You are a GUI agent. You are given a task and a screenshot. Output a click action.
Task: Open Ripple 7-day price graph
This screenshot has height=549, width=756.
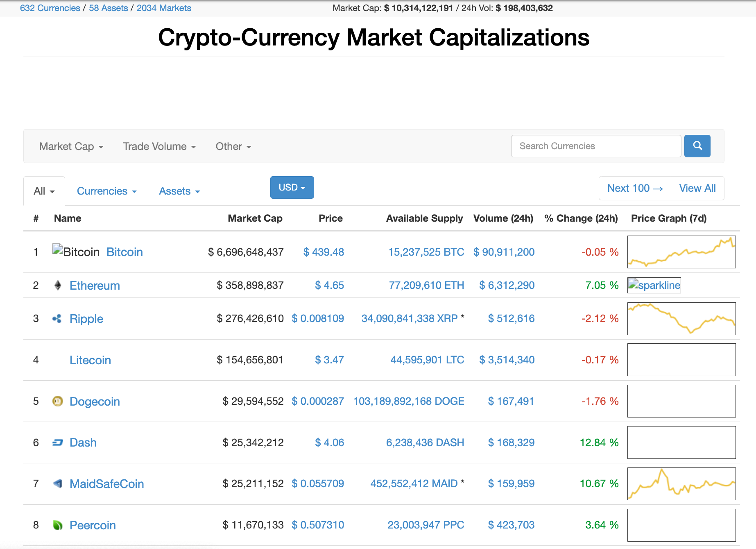pos(681,319)
